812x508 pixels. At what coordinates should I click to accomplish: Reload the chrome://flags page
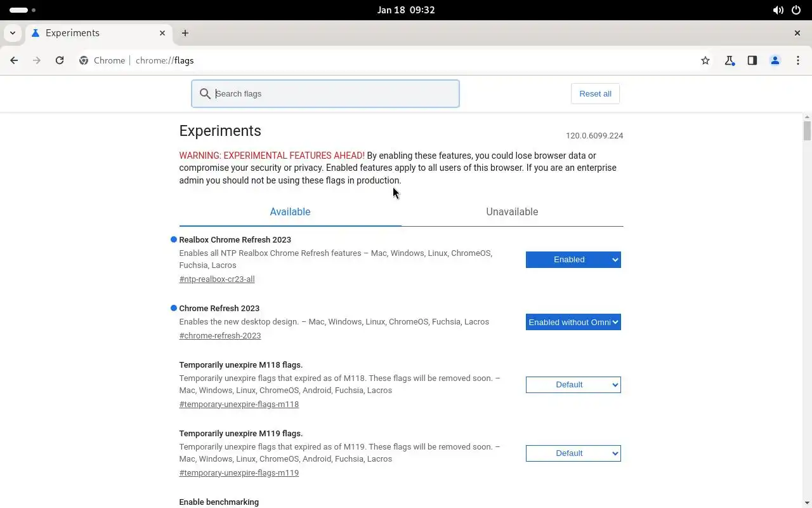pyautogui.click(x=60, y=60)
